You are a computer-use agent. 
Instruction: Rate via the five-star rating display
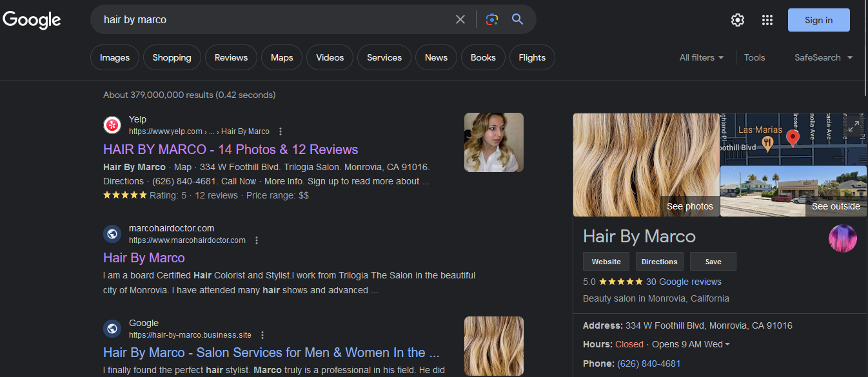pos(622,282)
